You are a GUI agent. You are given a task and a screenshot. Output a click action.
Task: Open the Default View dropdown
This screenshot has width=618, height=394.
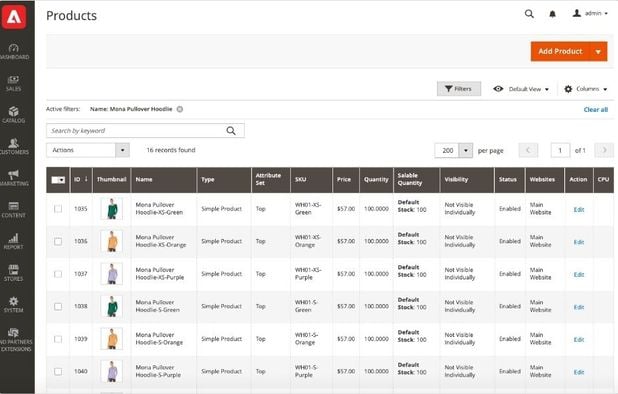(x=521, y=89)
